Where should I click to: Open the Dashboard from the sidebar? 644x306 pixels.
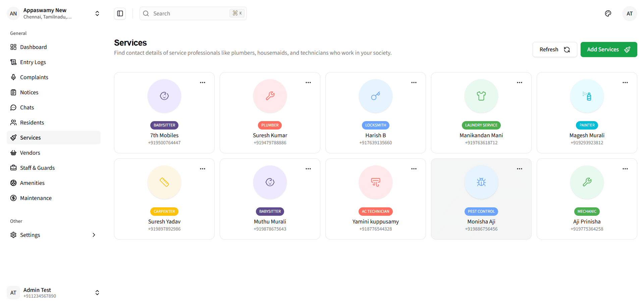pyautogui.click(x=33, y=47)
